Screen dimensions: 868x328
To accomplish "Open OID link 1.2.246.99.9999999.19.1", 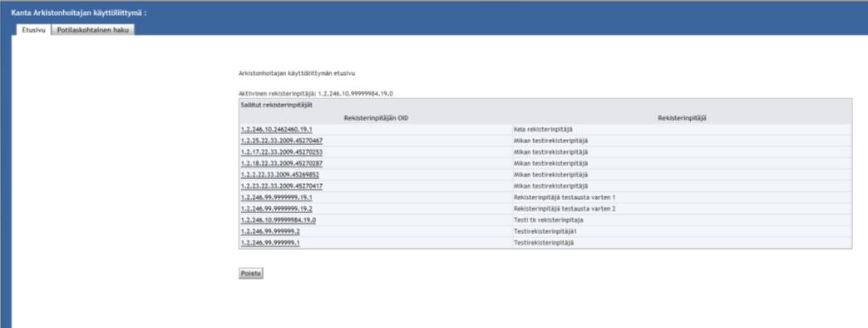I will coord(276,197).
